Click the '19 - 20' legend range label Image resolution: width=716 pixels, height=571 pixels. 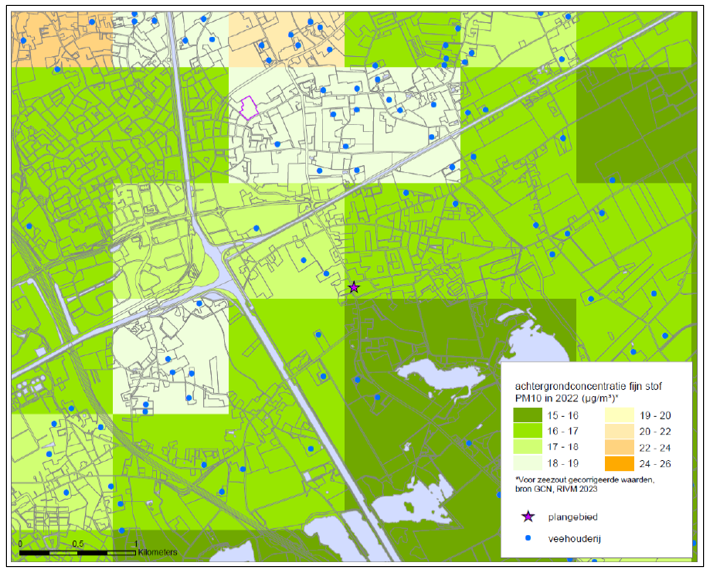point(655,416)
